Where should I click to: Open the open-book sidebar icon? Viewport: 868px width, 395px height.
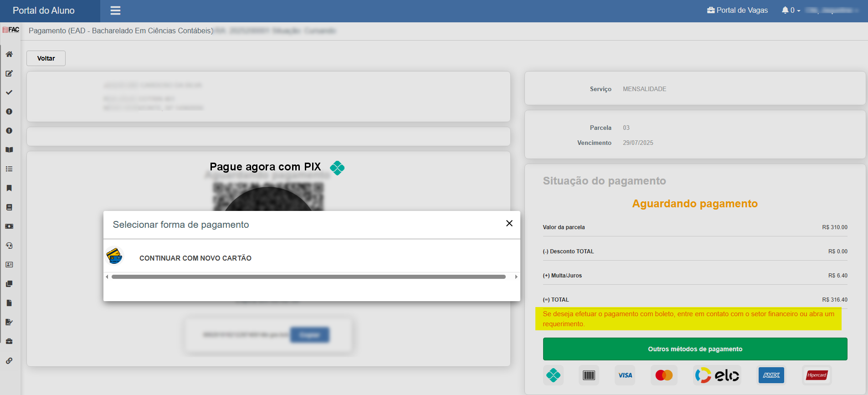[x=9, y=150]
